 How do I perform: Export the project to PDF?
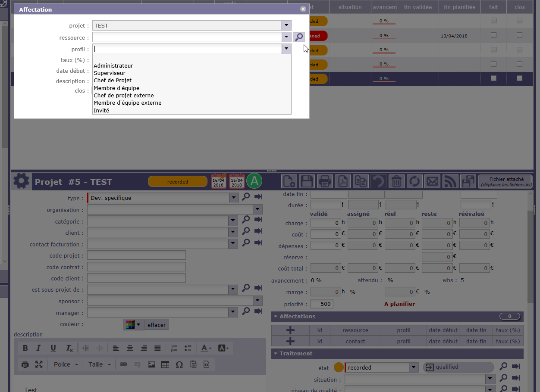[343, 181]
